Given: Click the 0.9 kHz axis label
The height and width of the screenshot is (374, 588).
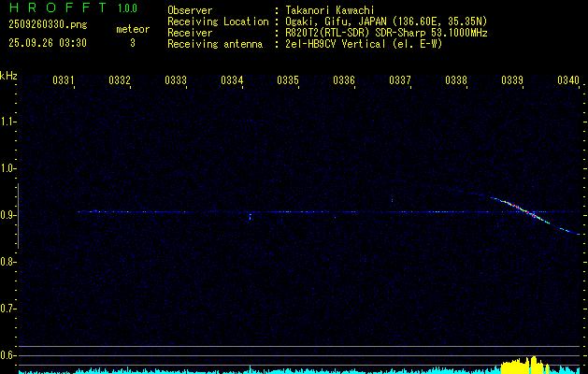Looking at the screenshot, I should tap(7, 215).
